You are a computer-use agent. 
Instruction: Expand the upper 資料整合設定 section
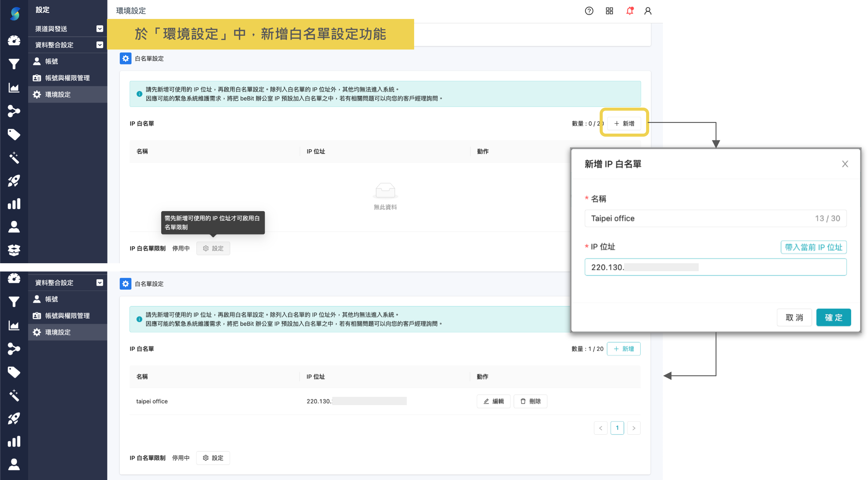coord(99,45)
